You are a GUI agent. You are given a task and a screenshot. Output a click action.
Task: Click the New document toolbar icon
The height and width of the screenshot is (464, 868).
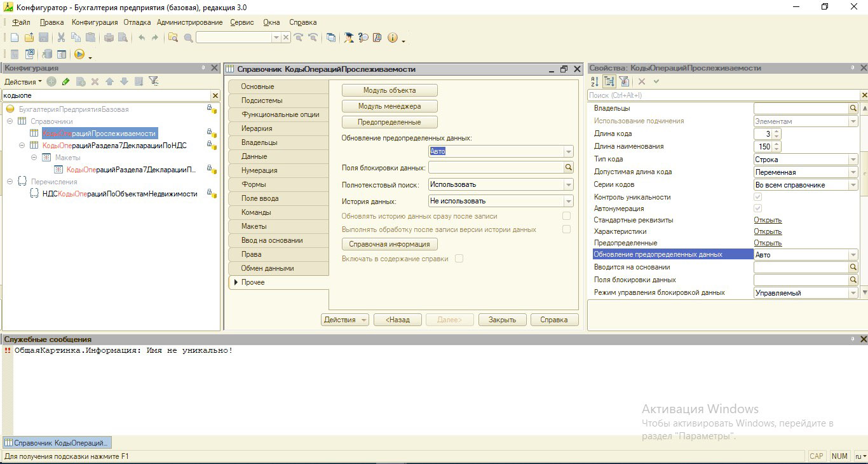(x=15, y=38)
